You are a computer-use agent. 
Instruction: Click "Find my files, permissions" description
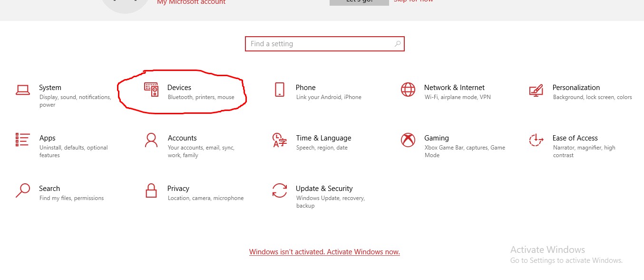click(x=71, y=198)
